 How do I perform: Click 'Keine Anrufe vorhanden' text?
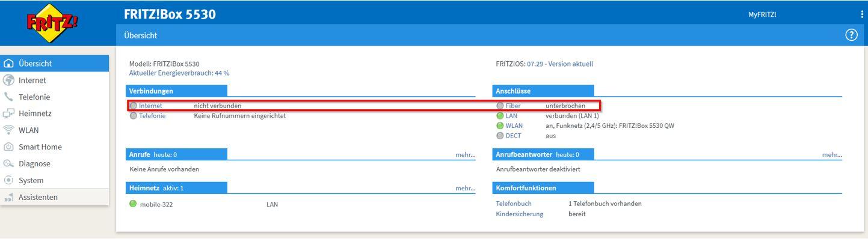164,169
